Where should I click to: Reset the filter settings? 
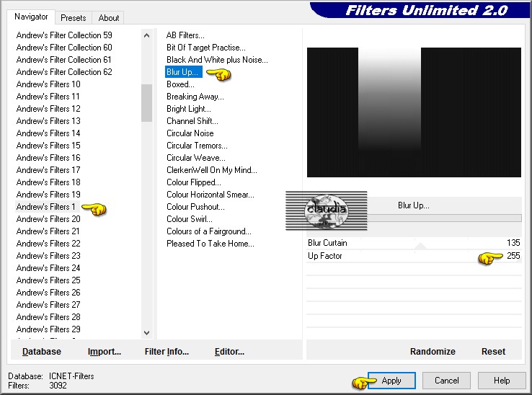pos(493,352)
